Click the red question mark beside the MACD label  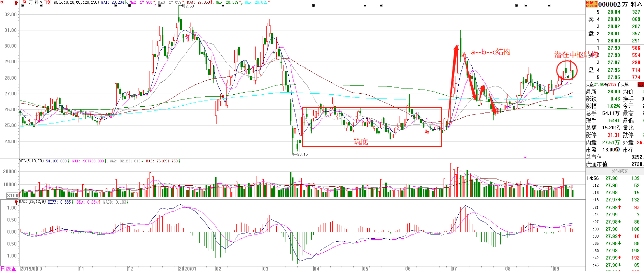tap(16, 202)
